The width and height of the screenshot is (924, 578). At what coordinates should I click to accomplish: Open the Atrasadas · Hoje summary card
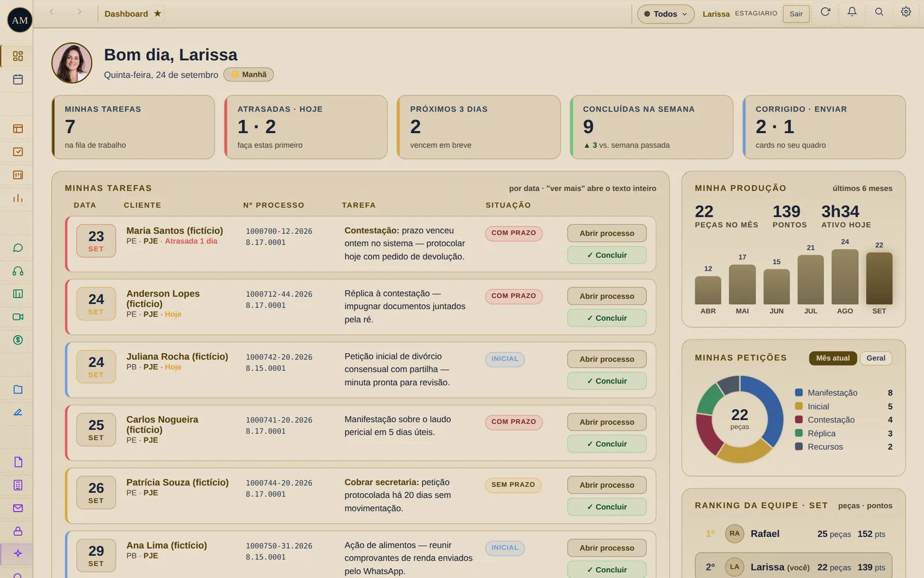[x=305, y=127]
